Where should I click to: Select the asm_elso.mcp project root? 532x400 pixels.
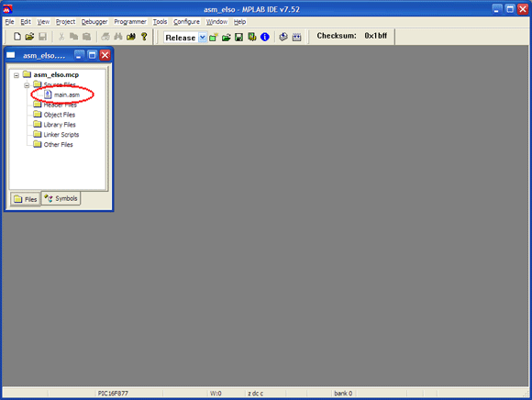pos(56,74)
